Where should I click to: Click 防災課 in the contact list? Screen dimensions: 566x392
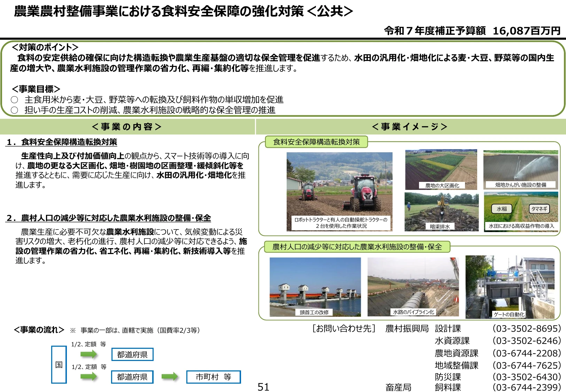point(448,377)
